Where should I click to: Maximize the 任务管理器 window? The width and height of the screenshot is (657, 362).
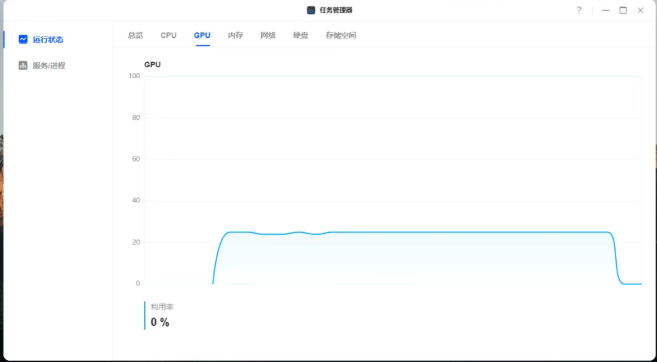pyautogui.click(x=623, y=10)
